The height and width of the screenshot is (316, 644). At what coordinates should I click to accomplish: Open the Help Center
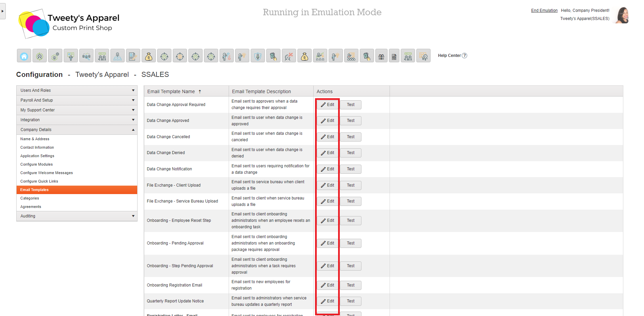click(452, 55)
